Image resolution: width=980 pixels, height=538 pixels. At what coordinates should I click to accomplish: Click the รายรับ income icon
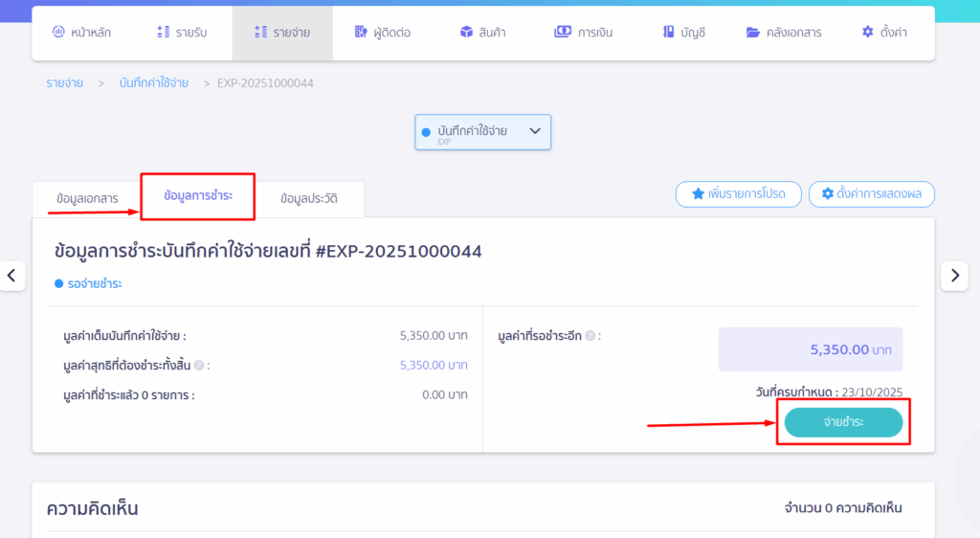pyautogui.click(x=164, y=33)
